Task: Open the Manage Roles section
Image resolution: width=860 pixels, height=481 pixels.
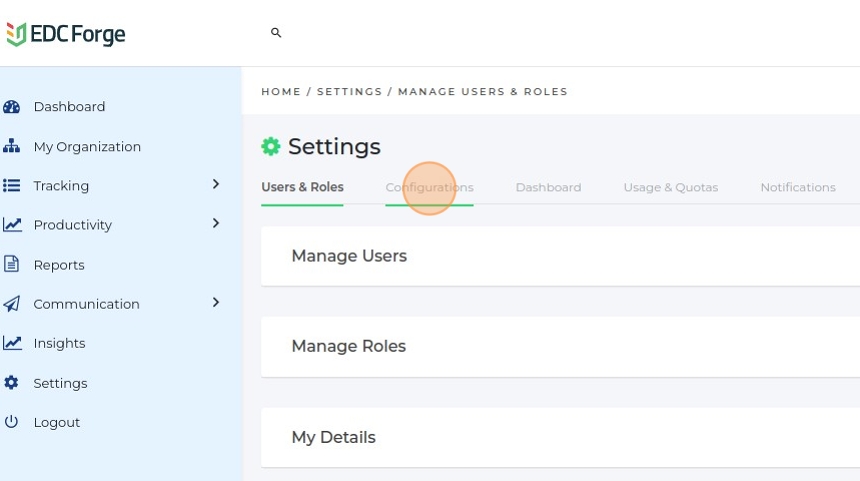Action: (x=348, y=346)
